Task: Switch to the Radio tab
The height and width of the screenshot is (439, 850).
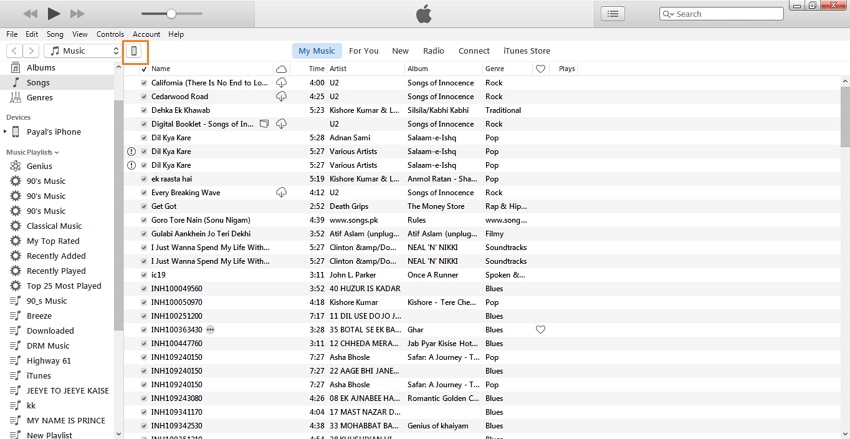Action: coord(434,51)
